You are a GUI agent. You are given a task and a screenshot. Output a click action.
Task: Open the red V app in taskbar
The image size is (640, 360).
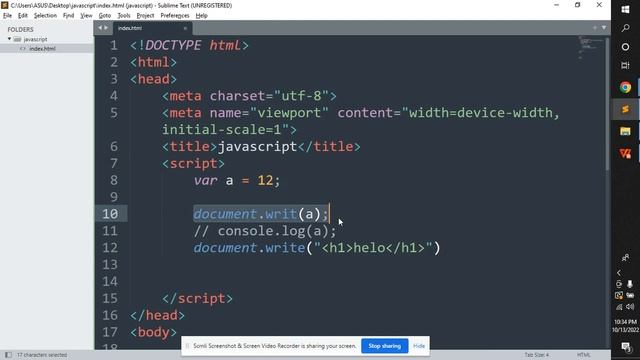(x=625, y=153)
